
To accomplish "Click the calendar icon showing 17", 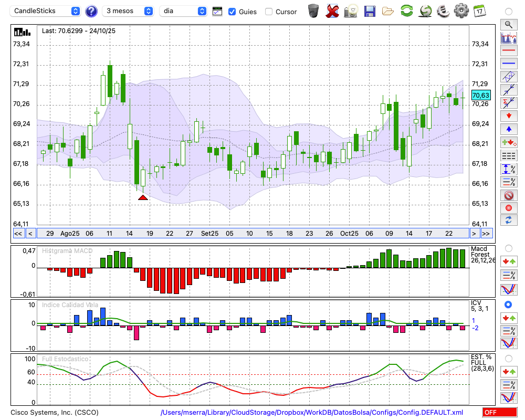I will tap(479, 10).
